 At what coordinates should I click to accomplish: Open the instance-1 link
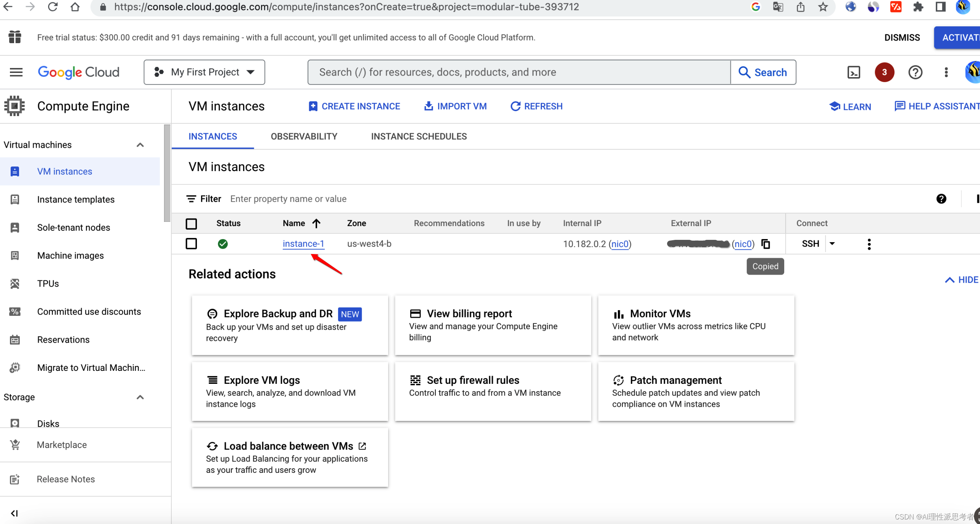303,244
